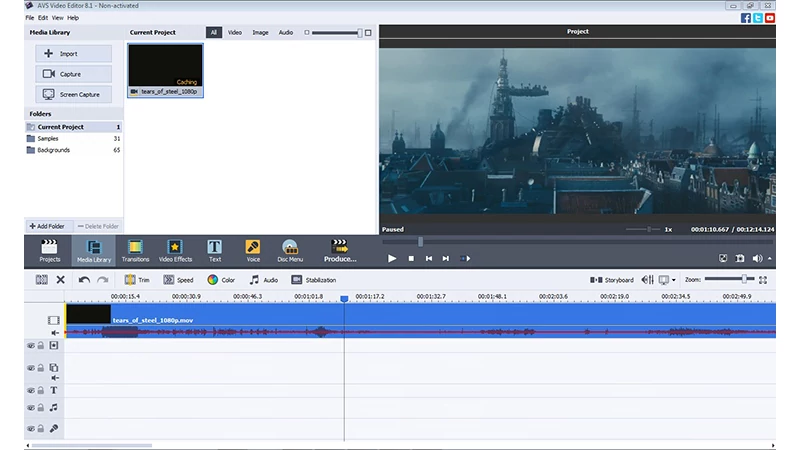This screenshot has width=800, height=450.
Task: Switch to Storyboard view
Action: (612, 280)
